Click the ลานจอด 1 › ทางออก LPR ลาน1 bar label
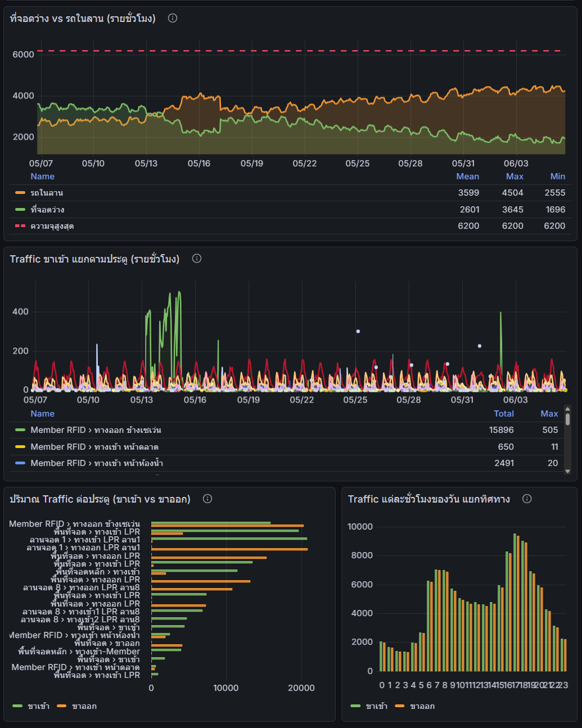The height and width of the screenshot is (728, 582). [x=84, y=548]
